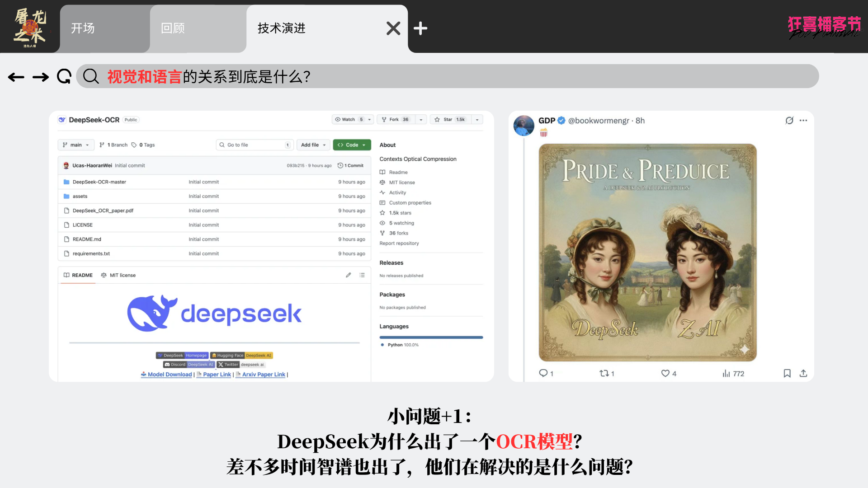Like the tweet with heart icon
The width and height of the screenshot is (868, 488).
665,373
